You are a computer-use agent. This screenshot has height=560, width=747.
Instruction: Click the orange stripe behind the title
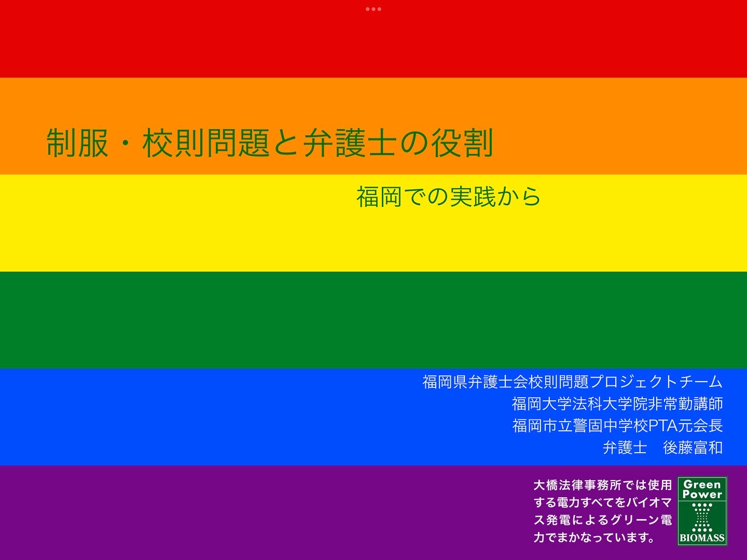click(622, 124)
